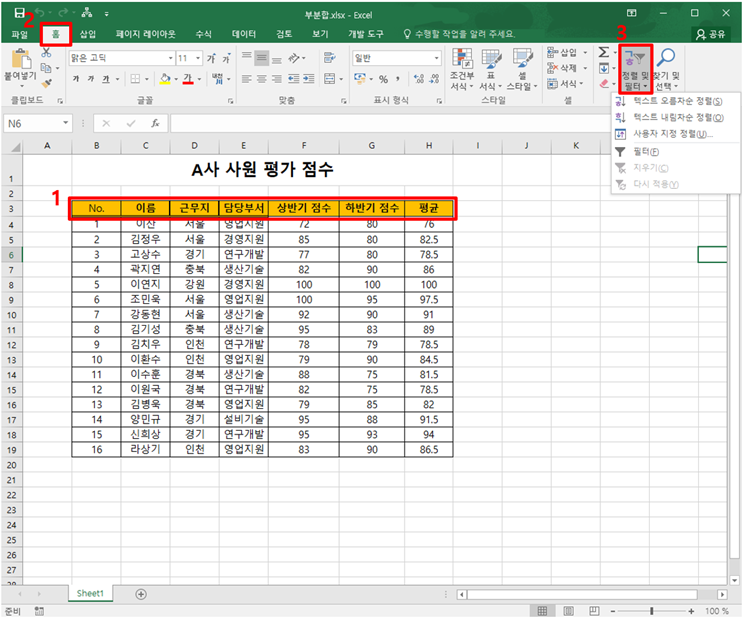Open the borders dropdown arrow
The width and height of the screenshot is (745, 620).
pos(147,79)
